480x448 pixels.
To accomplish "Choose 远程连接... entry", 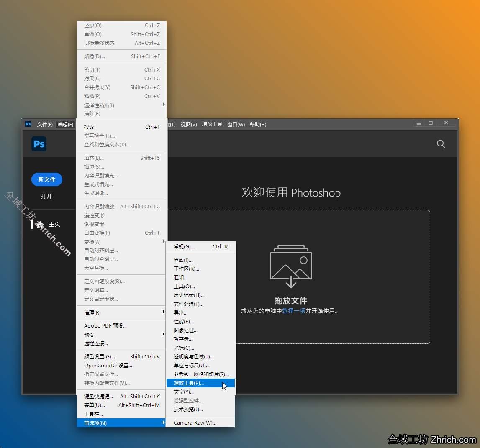I will (x=121, y=343).
